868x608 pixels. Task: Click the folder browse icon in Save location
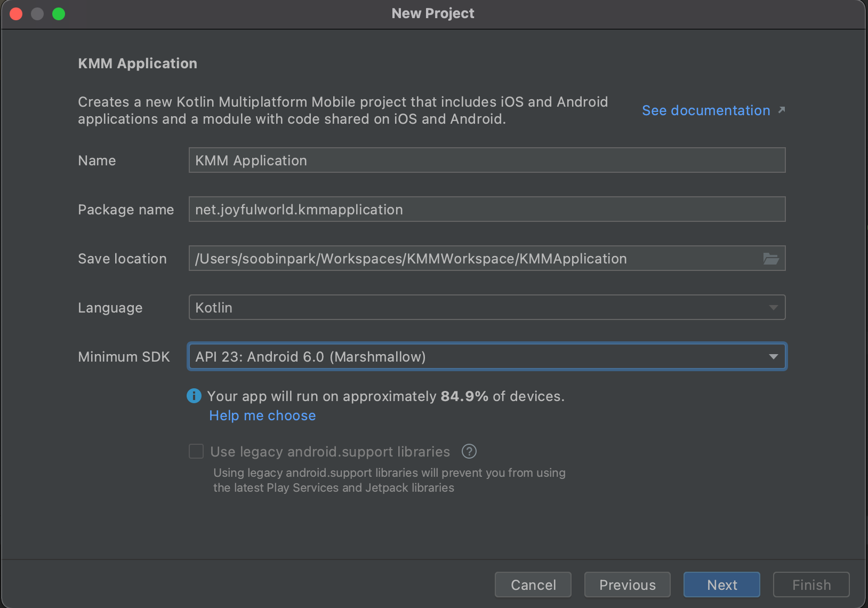pos(771,259)
